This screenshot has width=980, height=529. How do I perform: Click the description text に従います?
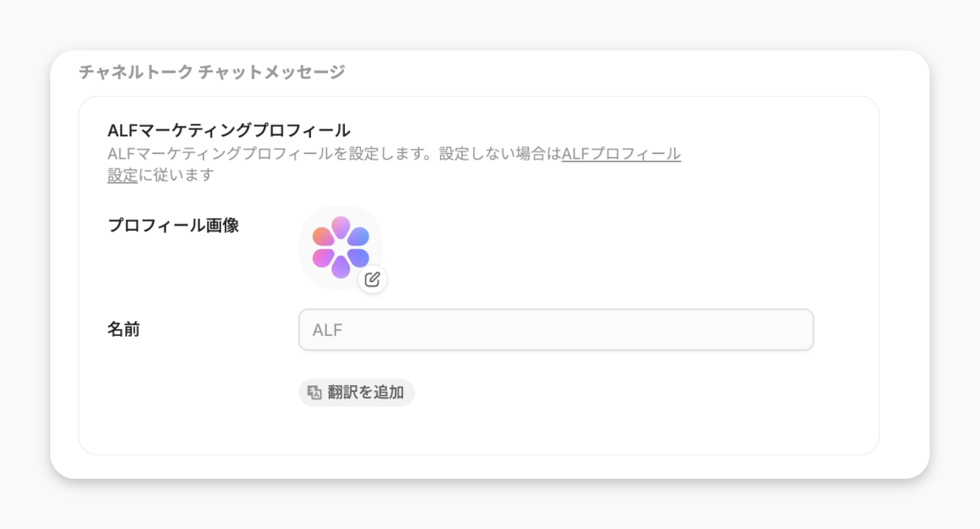click(177, 175)
